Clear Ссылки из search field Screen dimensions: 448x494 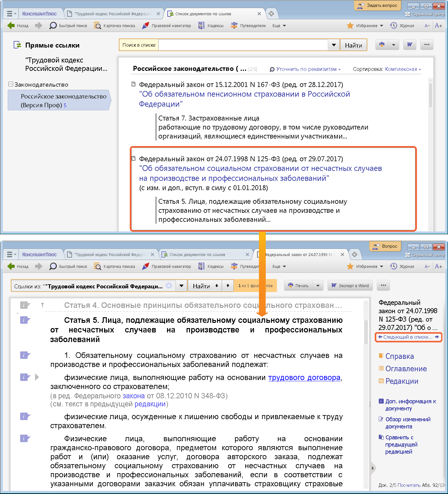pos(169,286)
